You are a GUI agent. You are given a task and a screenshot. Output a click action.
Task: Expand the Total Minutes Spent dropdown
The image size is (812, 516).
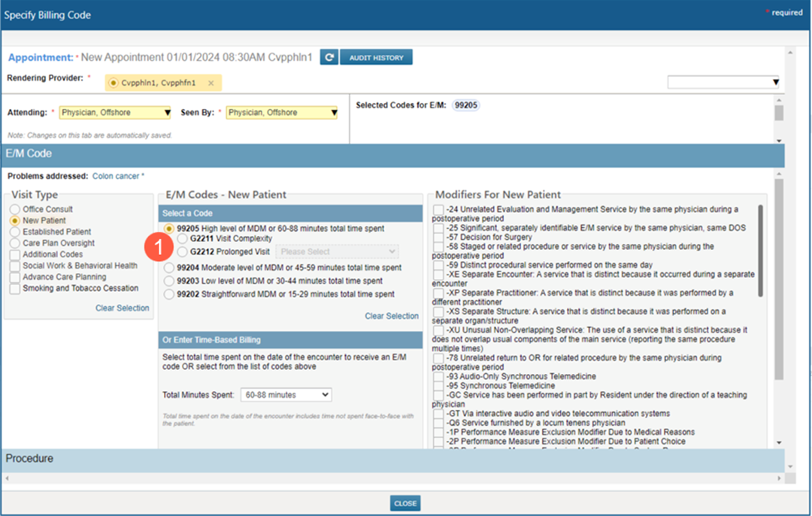coord(286,395)
